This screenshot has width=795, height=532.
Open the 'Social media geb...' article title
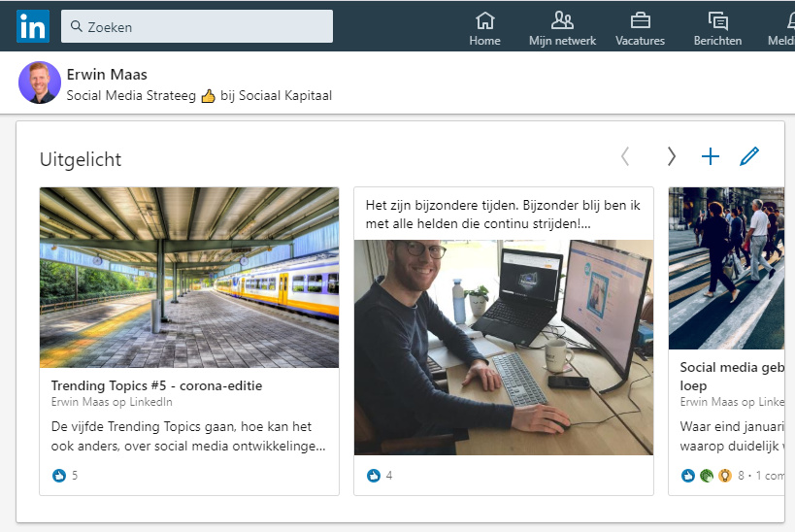point(732,377)
